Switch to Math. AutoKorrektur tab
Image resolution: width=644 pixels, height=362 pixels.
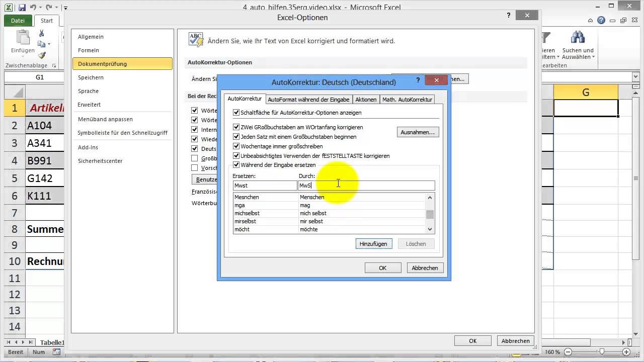(x=407, y=100)
